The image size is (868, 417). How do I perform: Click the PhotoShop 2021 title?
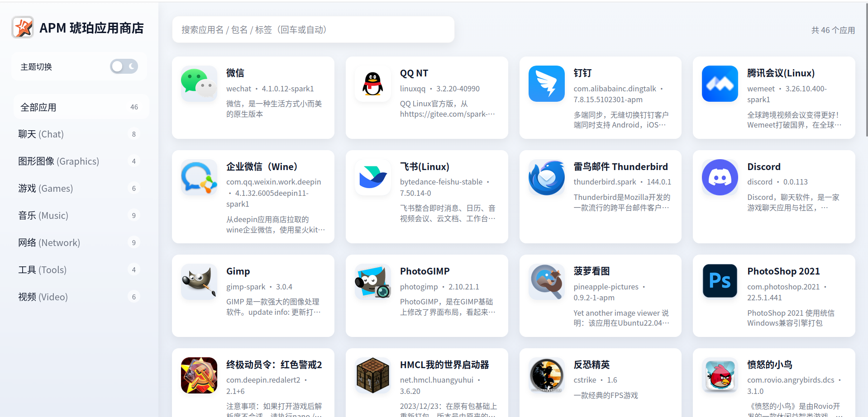point(783,271)
